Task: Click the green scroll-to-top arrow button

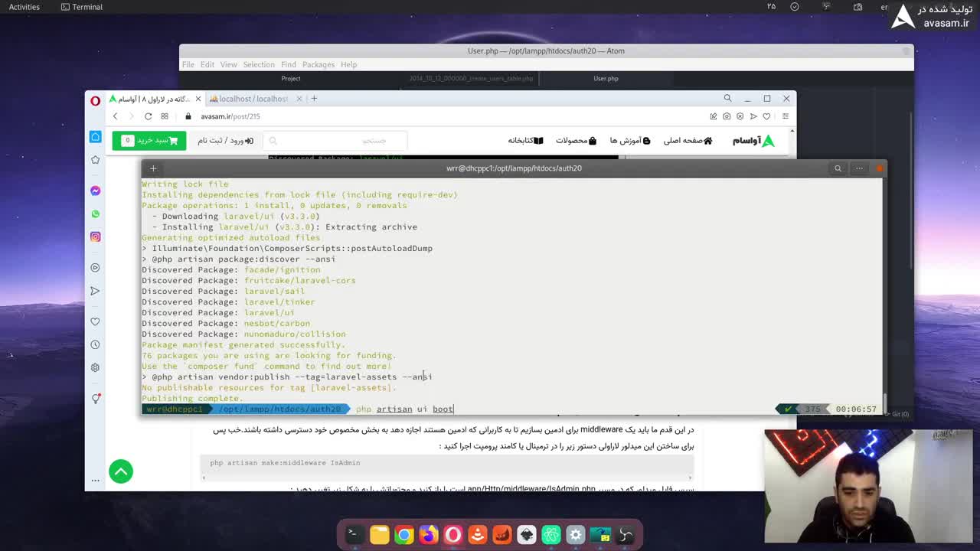Action: tap(121, 471)
